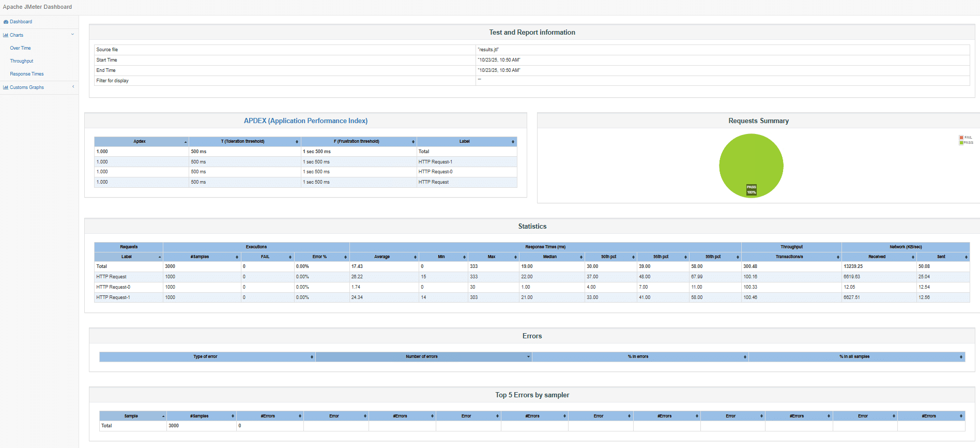980x448 pixels.
Task: Open the Over Time charts page
Action: 21,48
